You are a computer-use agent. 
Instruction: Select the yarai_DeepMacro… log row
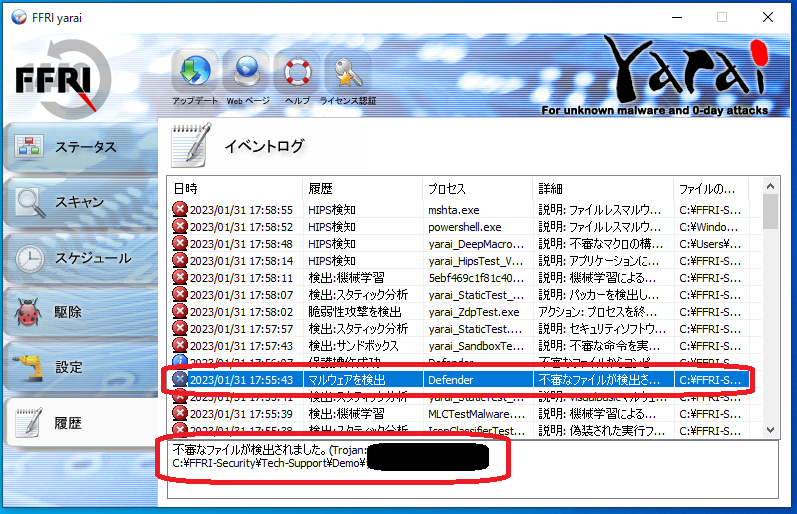tap(459, 244)
